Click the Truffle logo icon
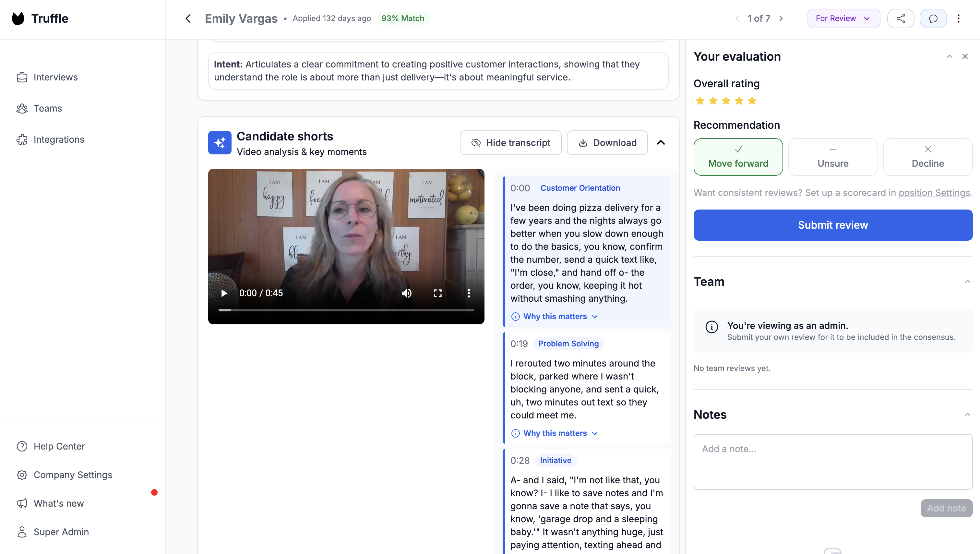The image size is (980, 554). click(x=18, y=18)
